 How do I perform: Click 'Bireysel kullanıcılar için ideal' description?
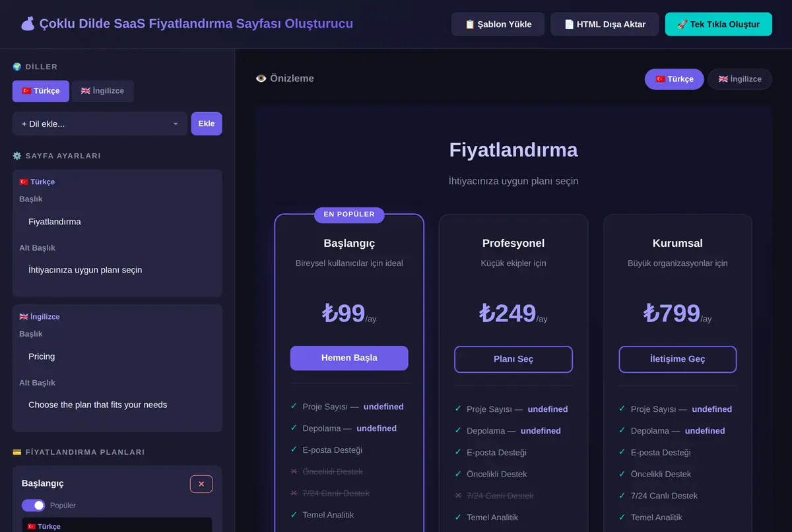coord(349,263)
